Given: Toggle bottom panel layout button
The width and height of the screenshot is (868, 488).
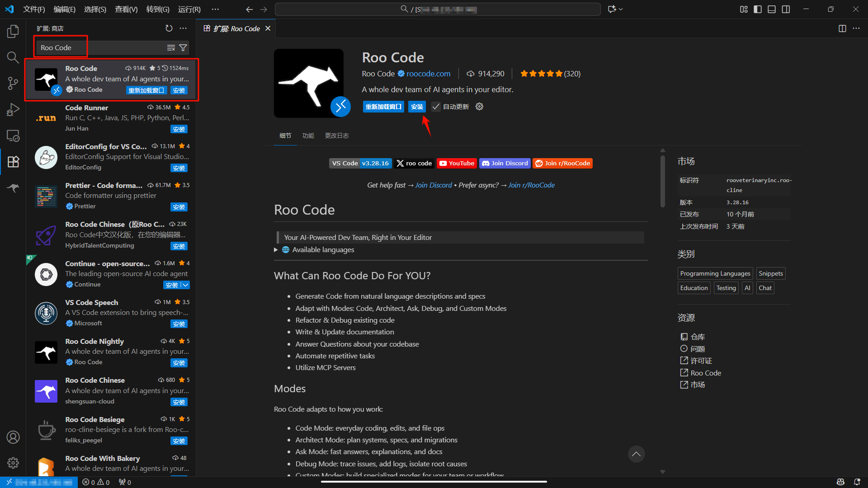Looking at the screenshot, I should pyautogui.click(x=772, y=9).
